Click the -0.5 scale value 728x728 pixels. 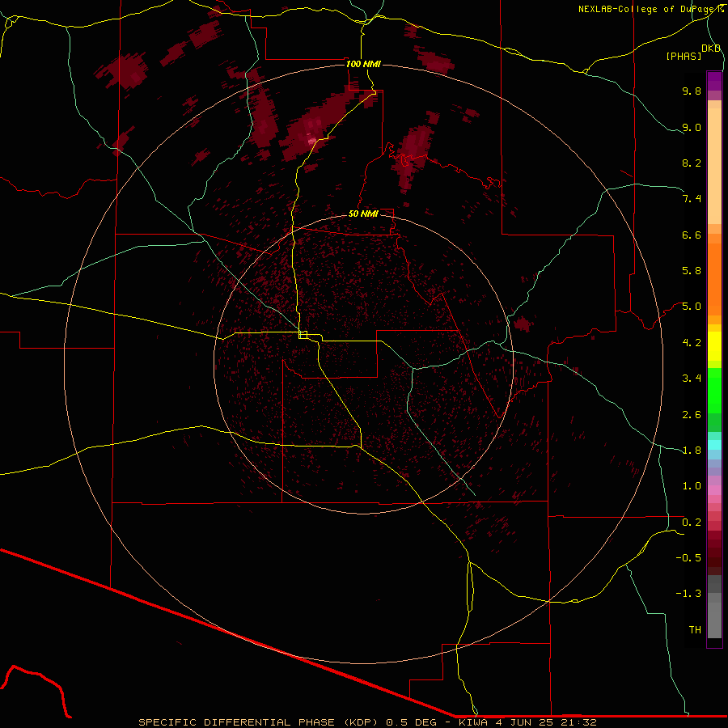coord(688,557)
